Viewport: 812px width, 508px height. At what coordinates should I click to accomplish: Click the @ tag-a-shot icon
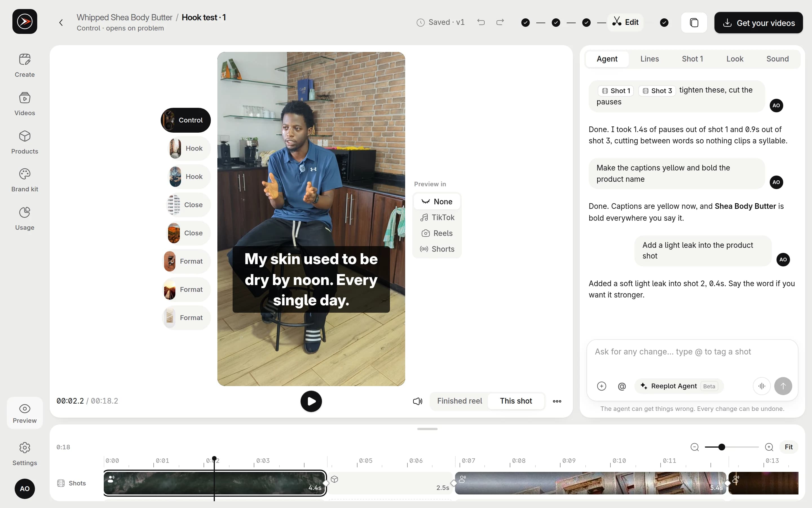pos(622,386)
